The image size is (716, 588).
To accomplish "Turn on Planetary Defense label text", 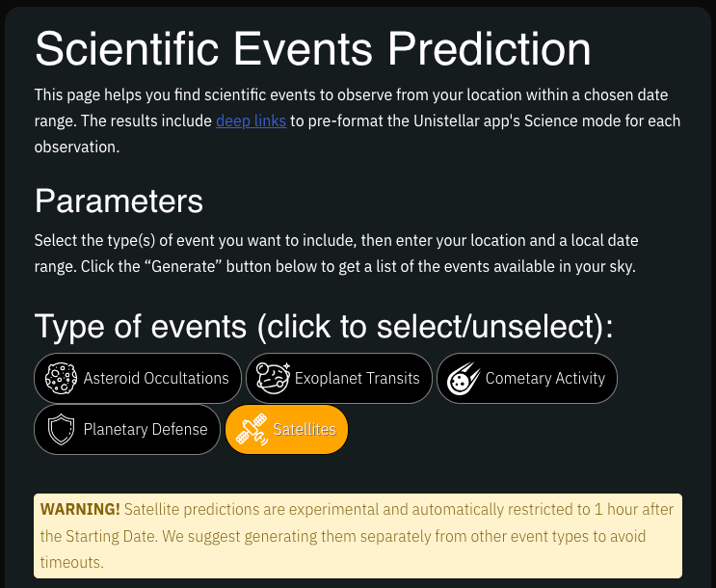I will [146, 429].
